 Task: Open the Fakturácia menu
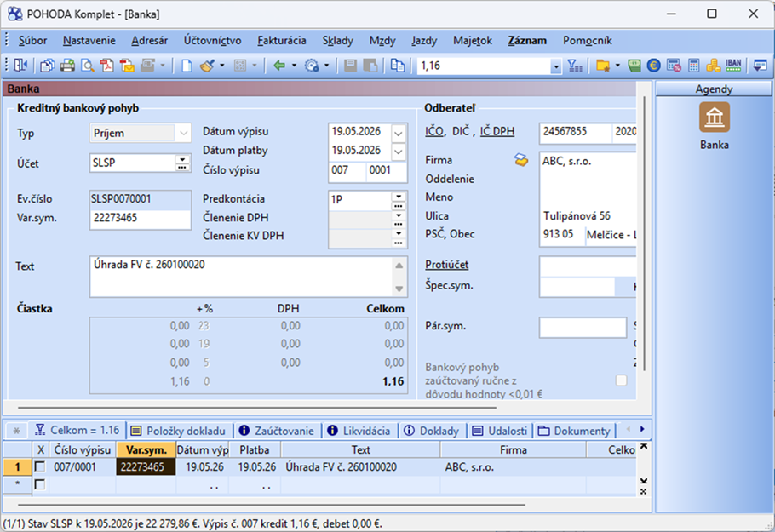coord(282,41)
